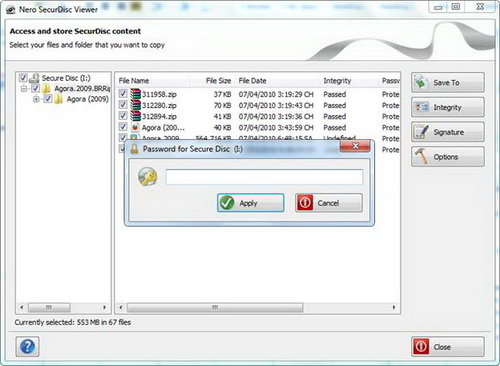500x366 pixels.
Task: Click the key icon in password dialog
Action: 148,177
